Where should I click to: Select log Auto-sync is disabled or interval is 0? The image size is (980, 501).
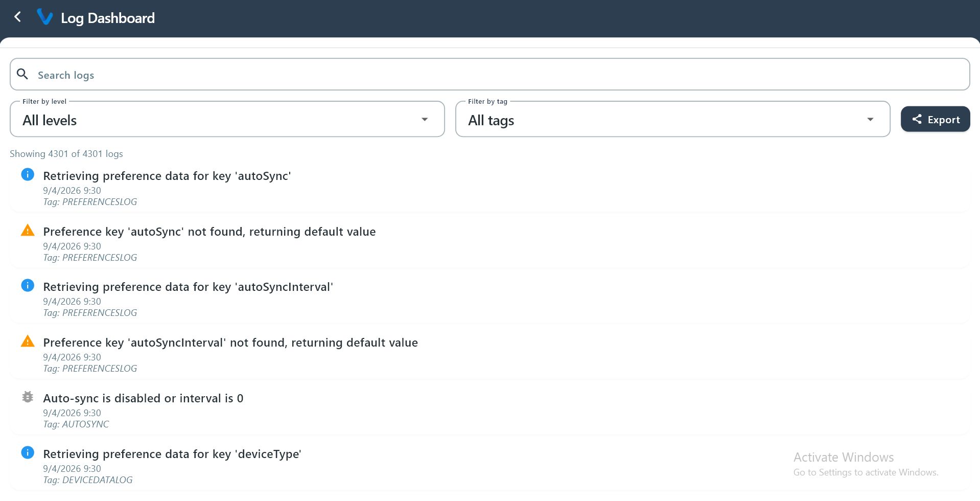coord(489,410)
